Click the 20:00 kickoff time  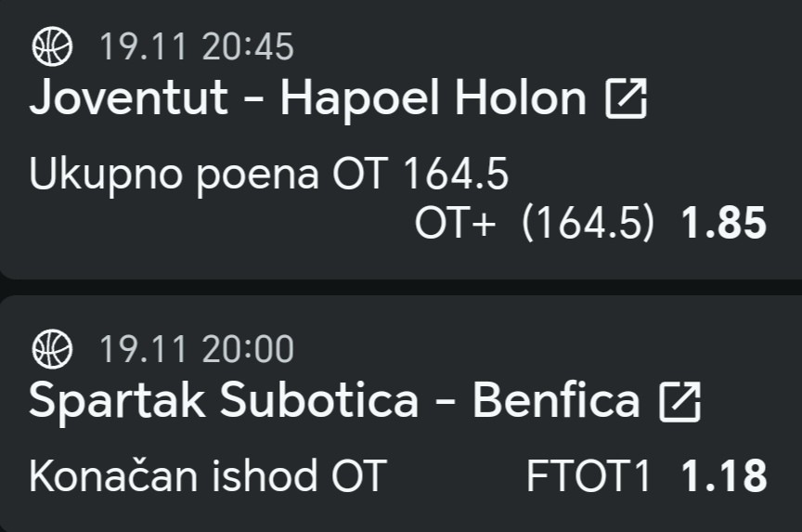pyautogui.click(x=248, y=350)
